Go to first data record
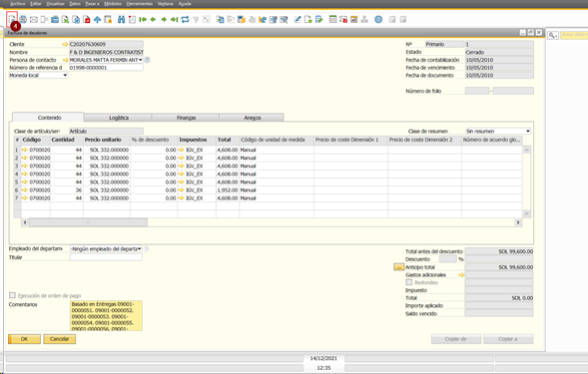 coord(143,19)
